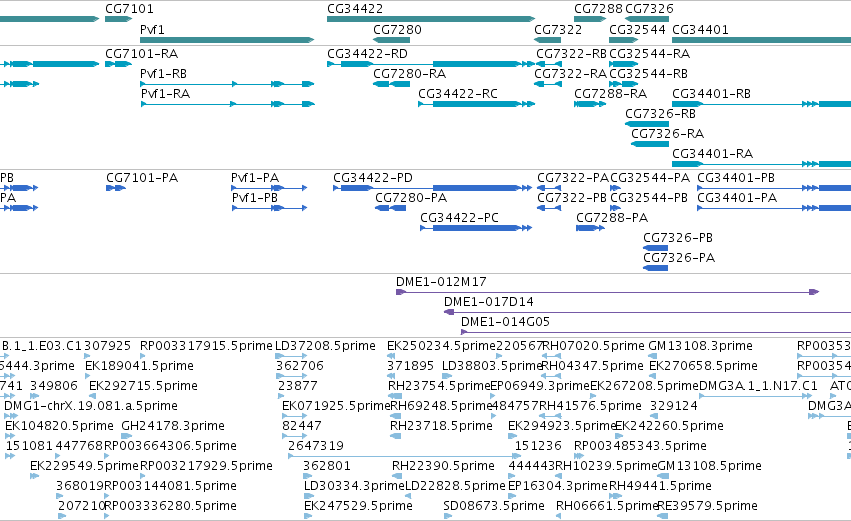Click the CG34422-PC protein label
This screenshot has height=521, width=851.
pos(460,218)
